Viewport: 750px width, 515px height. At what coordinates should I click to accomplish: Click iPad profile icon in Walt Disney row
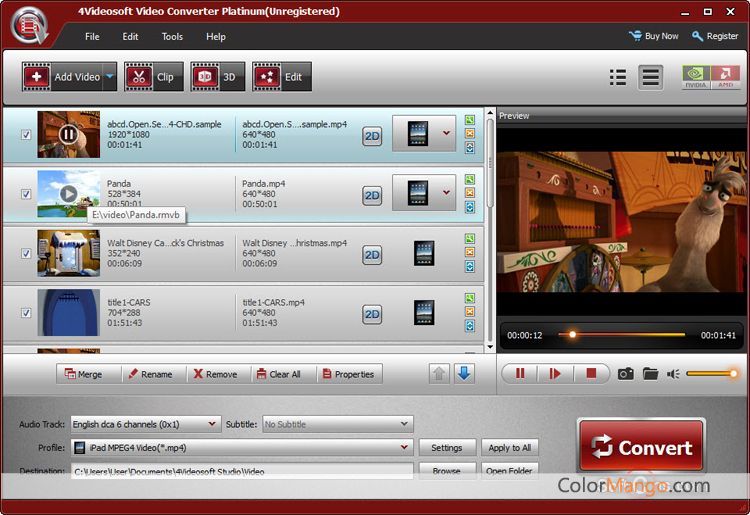[x=424, y=253]
